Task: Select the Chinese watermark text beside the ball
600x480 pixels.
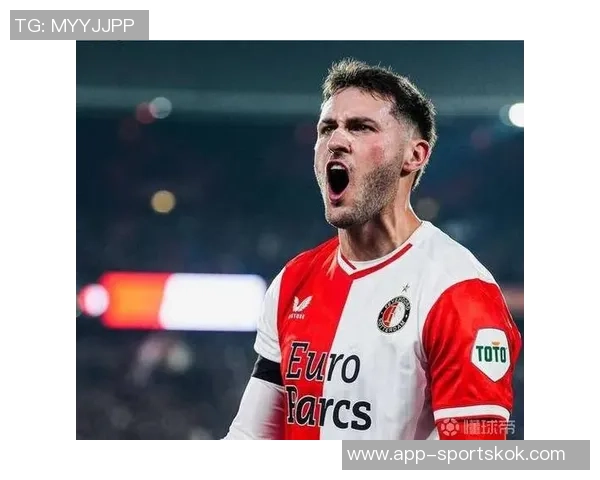Action: 489,427
